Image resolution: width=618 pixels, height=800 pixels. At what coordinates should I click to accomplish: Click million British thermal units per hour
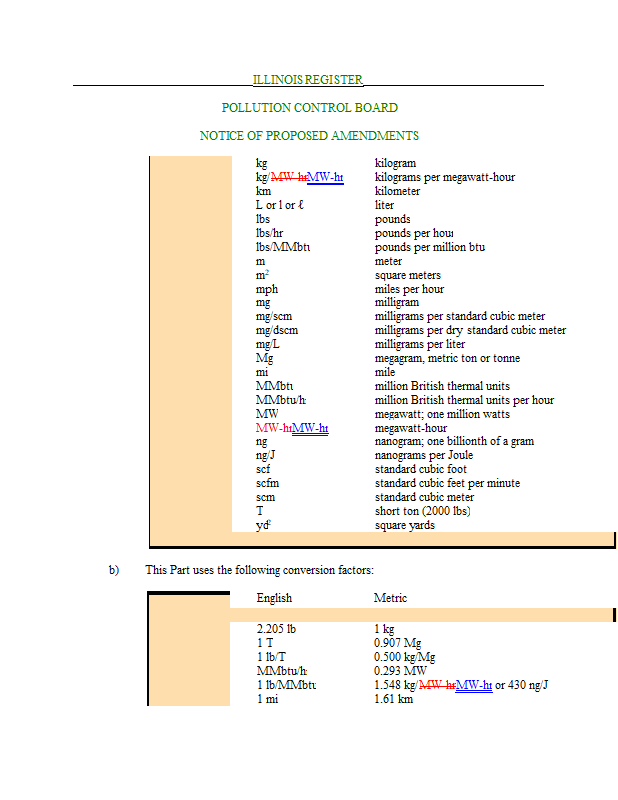tap(464, 400)
